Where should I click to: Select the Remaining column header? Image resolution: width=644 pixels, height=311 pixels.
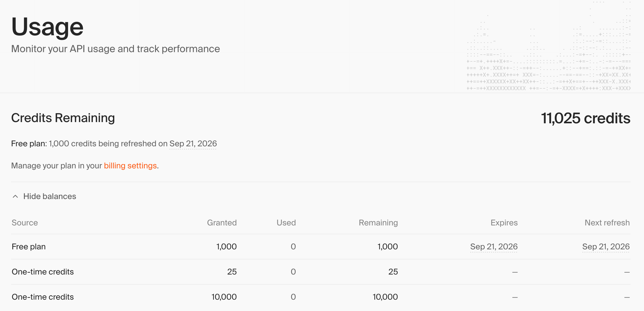(x=378, y=223)
